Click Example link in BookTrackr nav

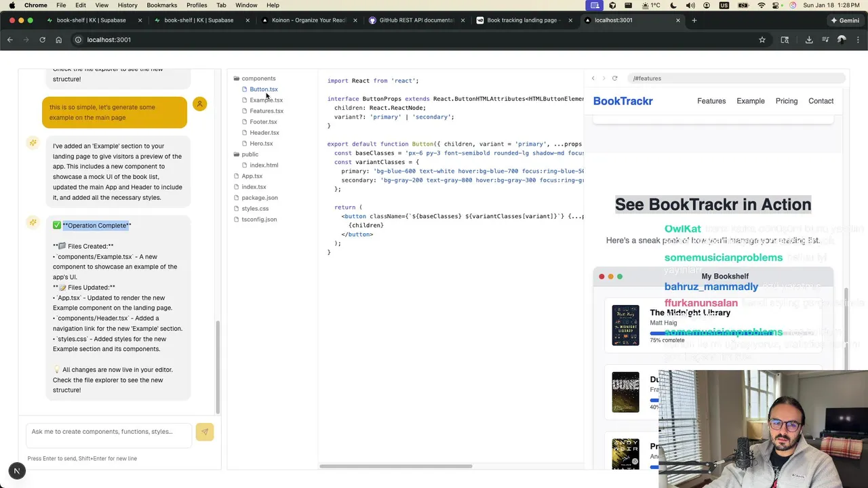tap(751, 101)
